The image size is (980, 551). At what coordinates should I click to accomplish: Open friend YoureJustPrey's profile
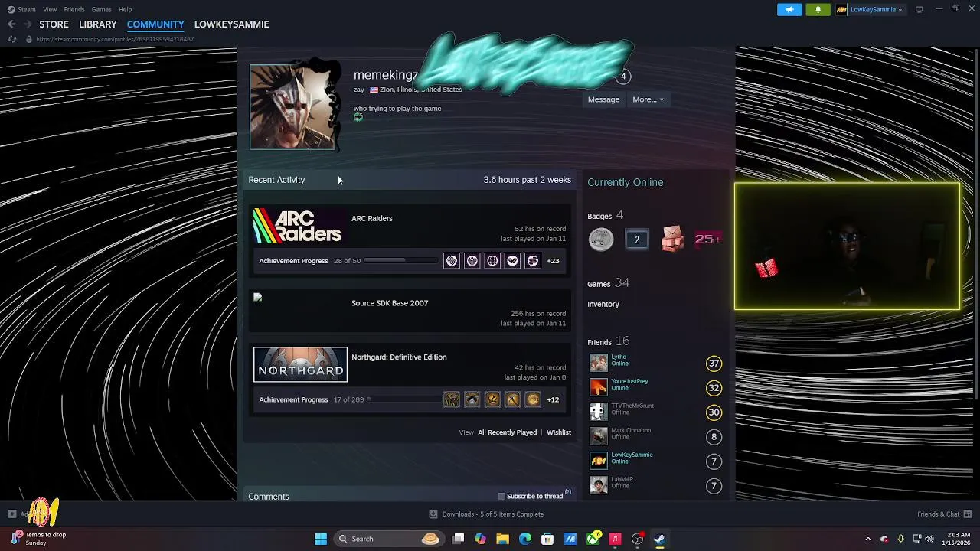click(x=629, y=381)
